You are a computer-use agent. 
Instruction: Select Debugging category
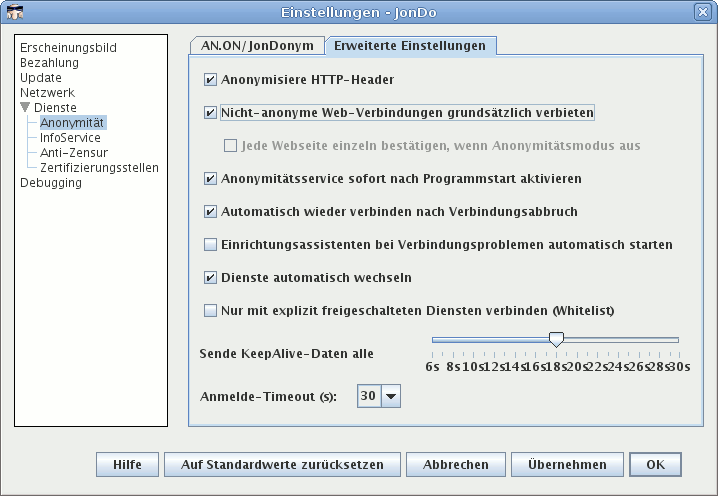51,183
